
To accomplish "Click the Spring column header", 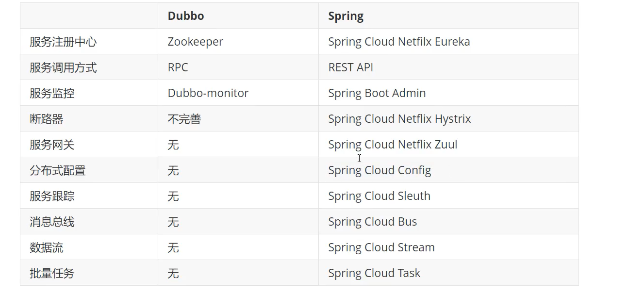I will click(346, 16).
